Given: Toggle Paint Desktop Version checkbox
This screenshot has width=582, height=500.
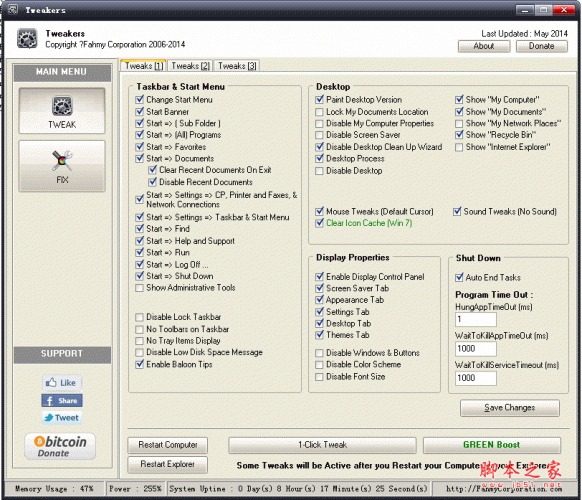Looking at the screenshot, I should (x=319, y=99).
